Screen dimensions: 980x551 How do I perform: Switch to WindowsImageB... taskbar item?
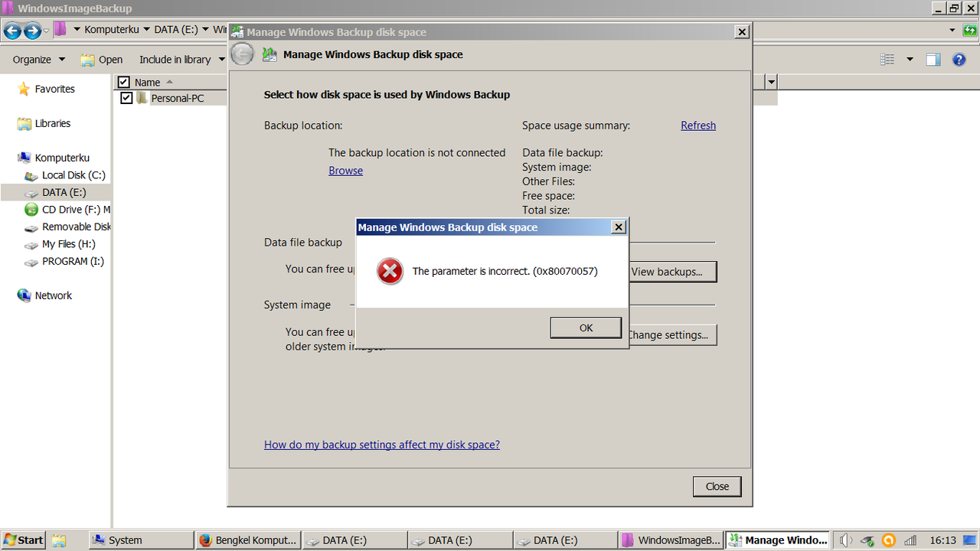point(671,540)
